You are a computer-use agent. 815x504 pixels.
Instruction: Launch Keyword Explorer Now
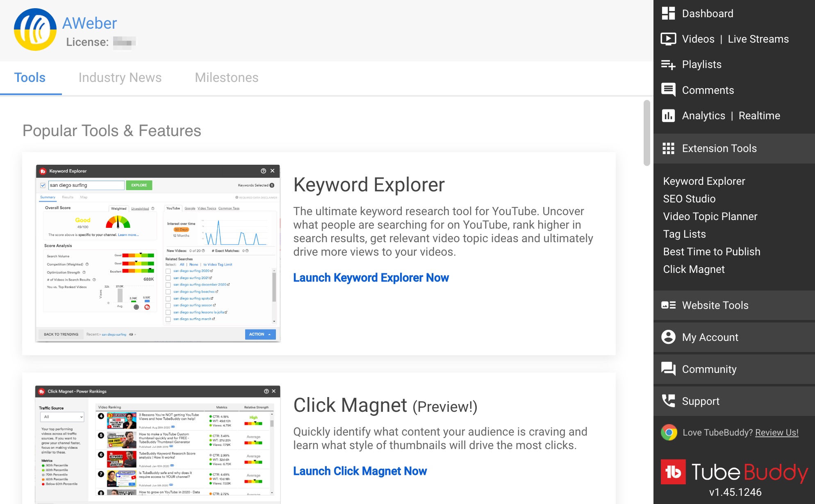pyautogui.click(x=371, y=277)
